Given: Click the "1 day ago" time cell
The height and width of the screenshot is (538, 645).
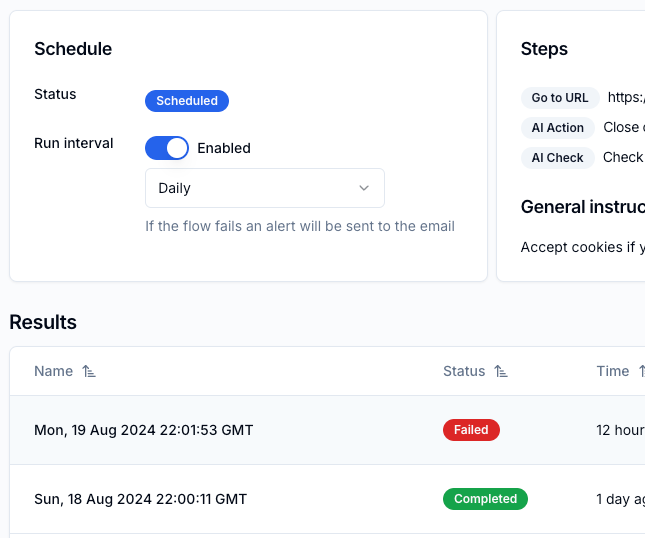Looking at the screenshot, I should pyautogui.click(x=620, y=498).
